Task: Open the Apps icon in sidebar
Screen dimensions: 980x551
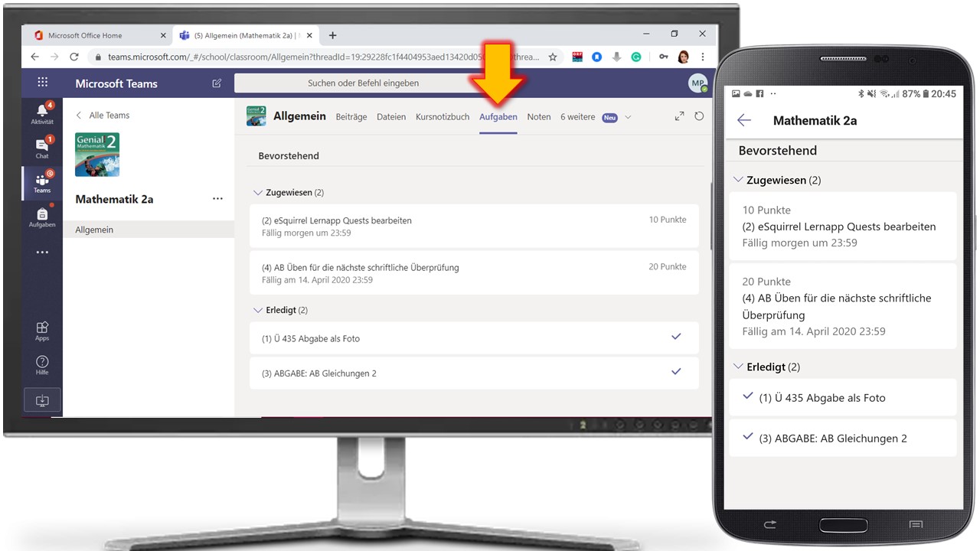Action: 42,330
